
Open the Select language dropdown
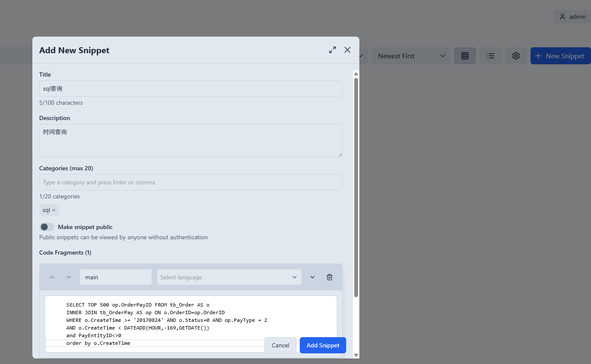pyautogui.click(x=229, y=277)
